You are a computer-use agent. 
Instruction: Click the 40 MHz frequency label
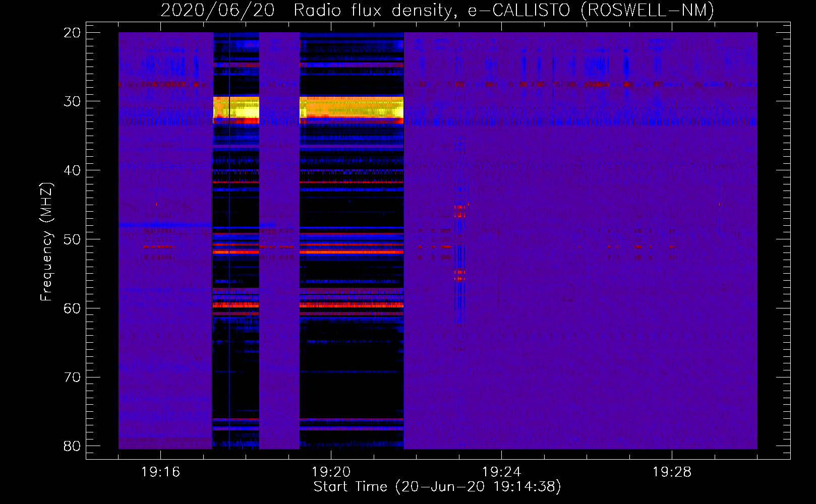(72, 170)
